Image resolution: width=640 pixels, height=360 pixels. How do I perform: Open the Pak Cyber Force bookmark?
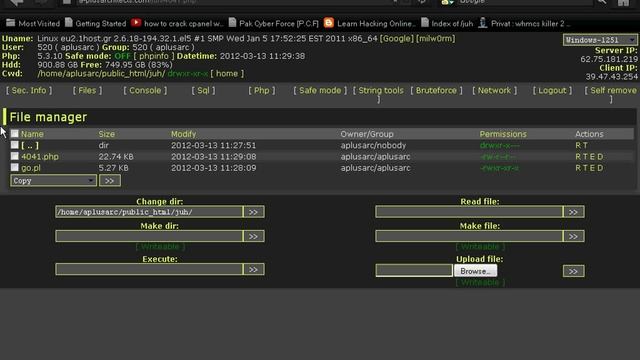[x=273, y=23]
